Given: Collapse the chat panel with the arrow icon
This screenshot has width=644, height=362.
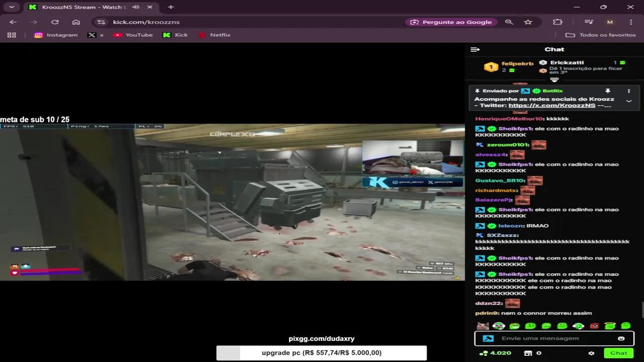Looking at the screenshot, I should pos(475,49).
